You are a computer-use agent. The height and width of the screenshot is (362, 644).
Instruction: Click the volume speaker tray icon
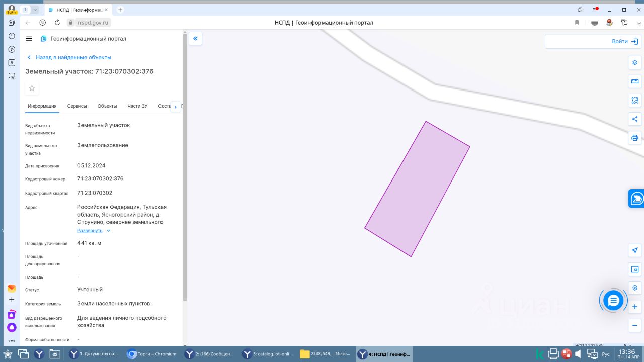point(578,354)
